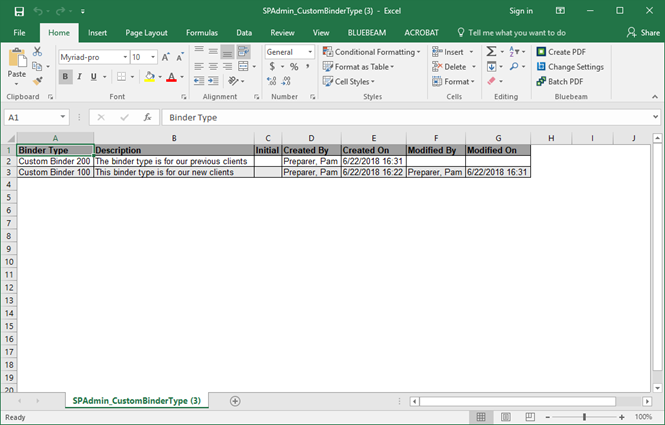Open the BLUEBEAM tab
This screenshot has width=665, height=425.
[x=367, y=33]
